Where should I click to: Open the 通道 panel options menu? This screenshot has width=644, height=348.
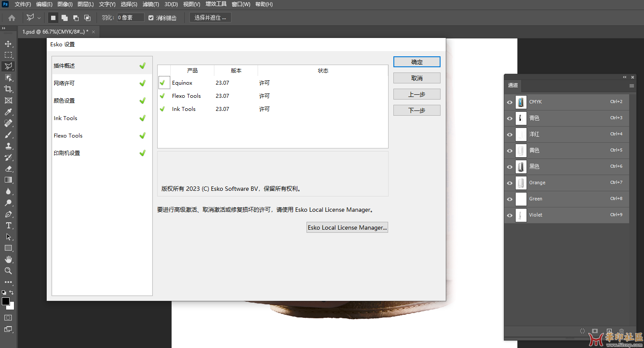[631, 86]
